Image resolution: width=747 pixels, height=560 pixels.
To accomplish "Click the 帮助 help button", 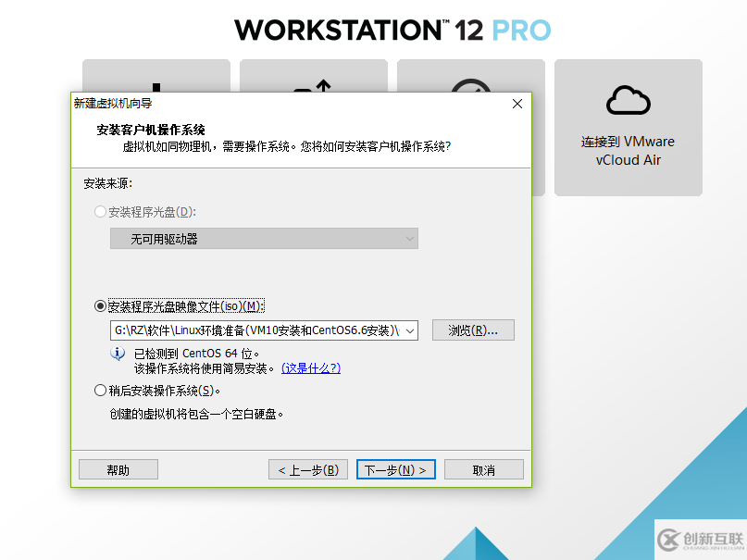I will click(x=118, y=470).
